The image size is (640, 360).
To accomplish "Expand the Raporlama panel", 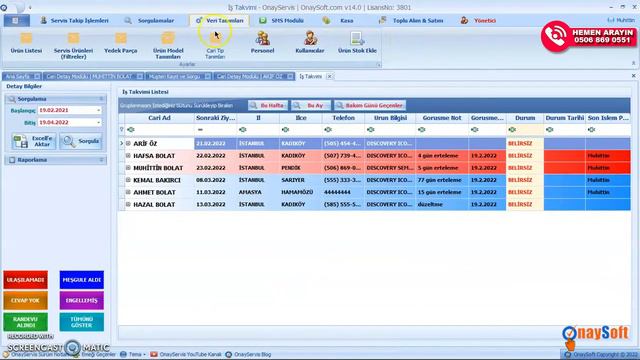I will (x=101, y=160).
